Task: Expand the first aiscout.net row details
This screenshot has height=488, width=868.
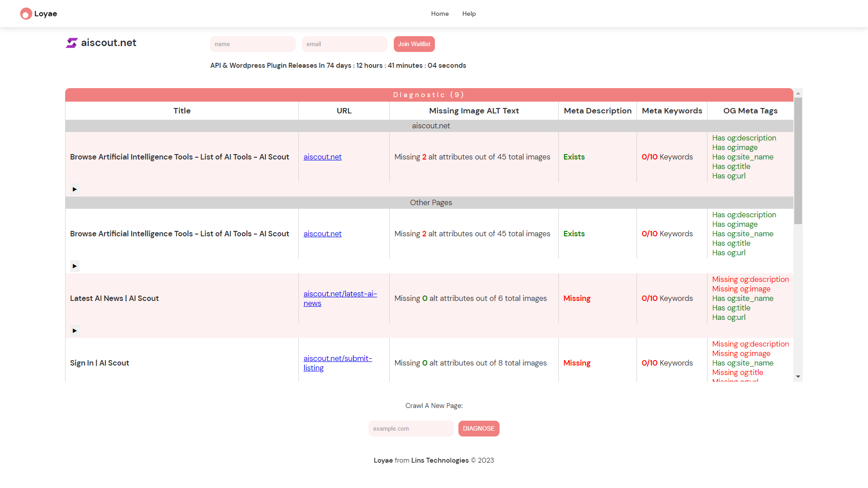Action: click(75, 189)
